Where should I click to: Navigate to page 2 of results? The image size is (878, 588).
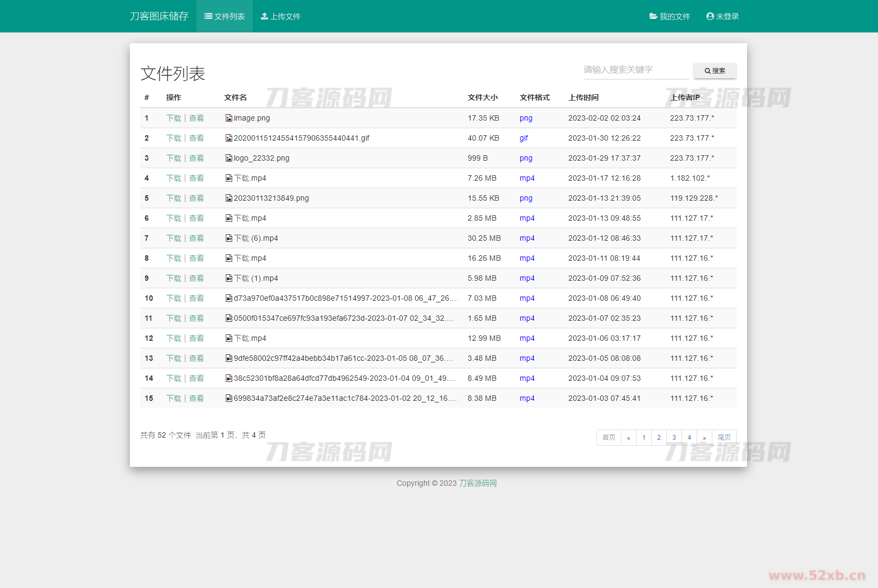[x=659, y=437]
